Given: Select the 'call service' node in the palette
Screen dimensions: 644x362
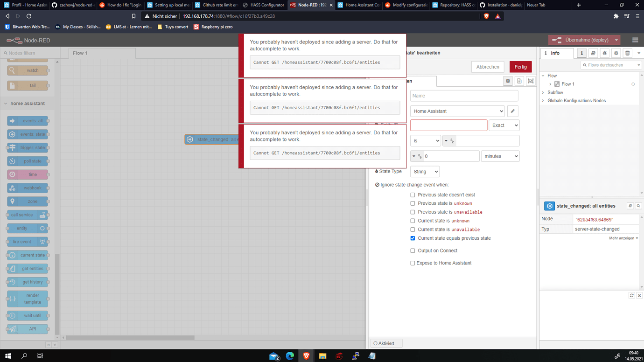Looking at the screenshot, I should tap(28, 215).
